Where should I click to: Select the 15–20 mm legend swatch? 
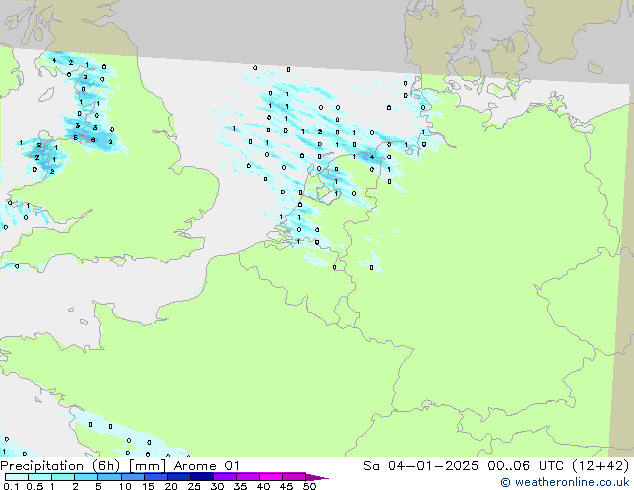[x=156, y=477]
